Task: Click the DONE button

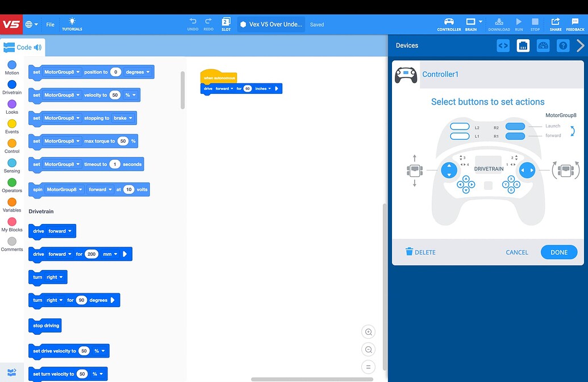Action: pyautogui.click(x=558, y=252)
